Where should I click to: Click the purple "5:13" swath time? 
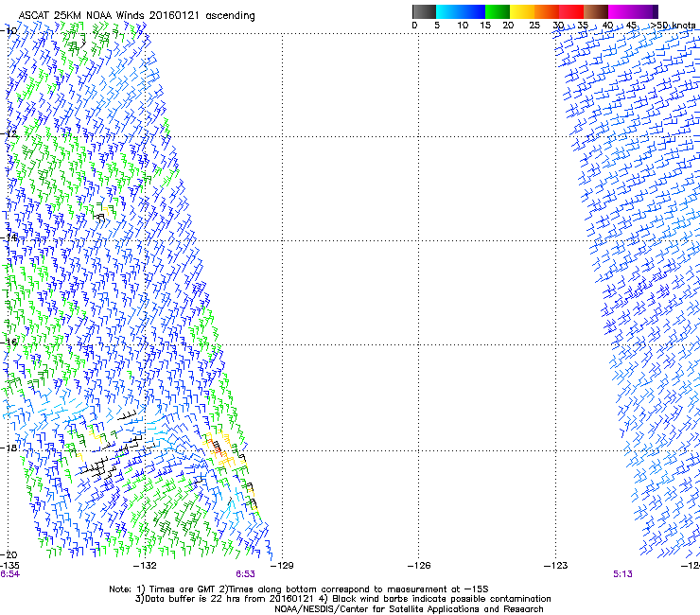(622, 574)
